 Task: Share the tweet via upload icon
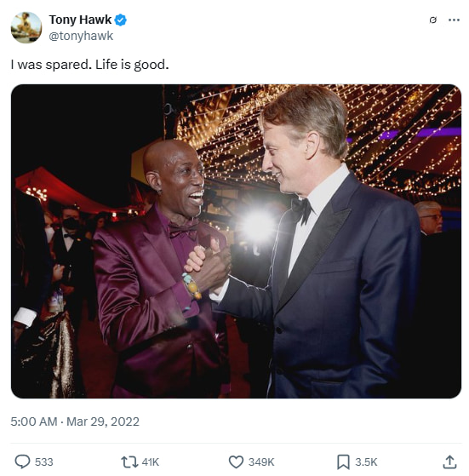[449, 462]
